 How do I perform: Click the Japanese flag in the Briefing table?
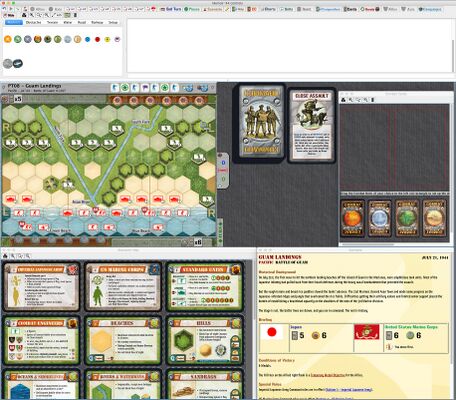tap(272, 332)
